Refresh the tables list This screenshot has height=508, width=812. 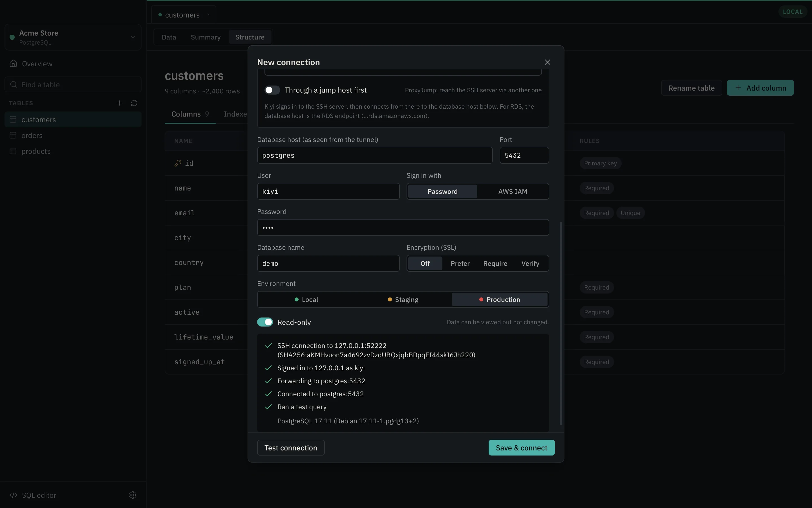[134, 103]
